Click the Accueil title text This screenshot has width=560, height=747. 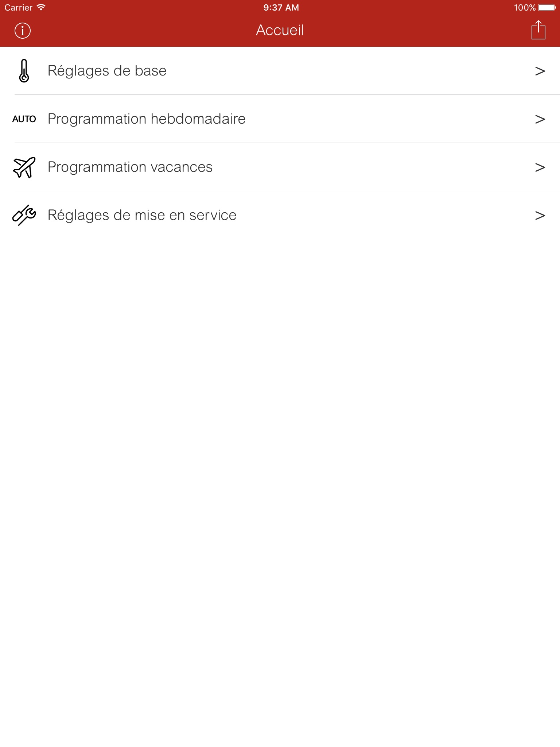tap(280, 30)
